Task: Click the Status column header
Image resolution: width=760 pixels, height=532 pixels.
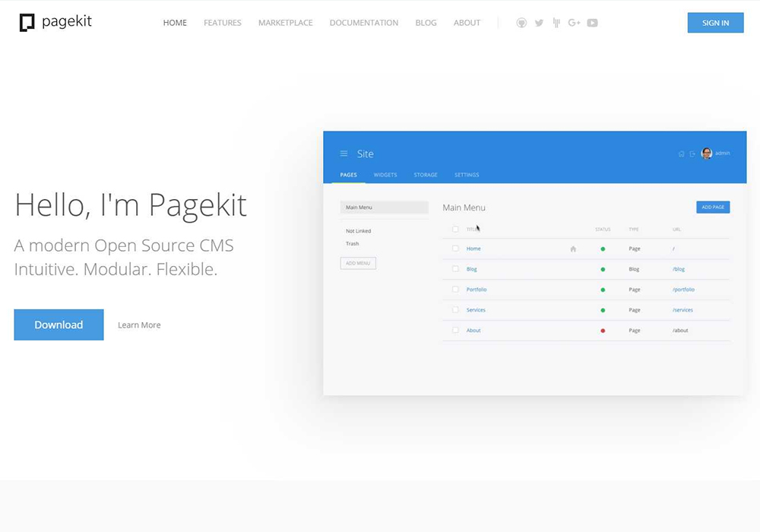Action: 603,230
